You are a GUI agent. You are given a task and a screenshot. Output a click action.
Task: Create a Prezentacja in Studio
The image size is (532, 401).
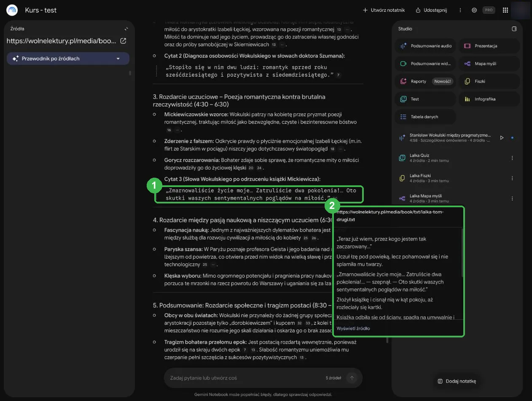(x=489, y=46)
